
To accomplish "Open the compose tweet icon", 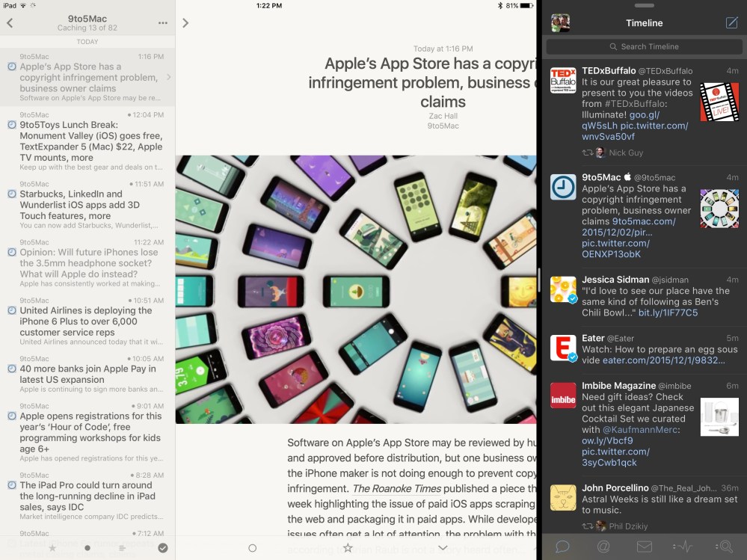I will point(731,22).
